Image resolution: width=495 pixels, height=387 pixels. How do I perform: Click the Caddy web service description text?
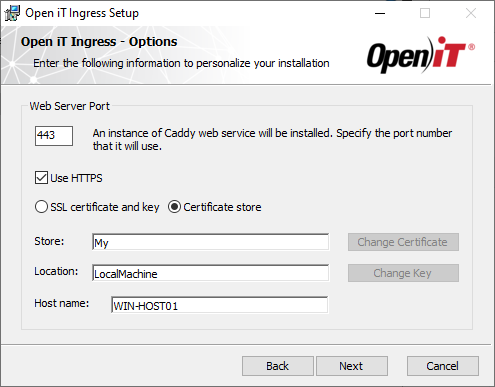click(272, 139)
